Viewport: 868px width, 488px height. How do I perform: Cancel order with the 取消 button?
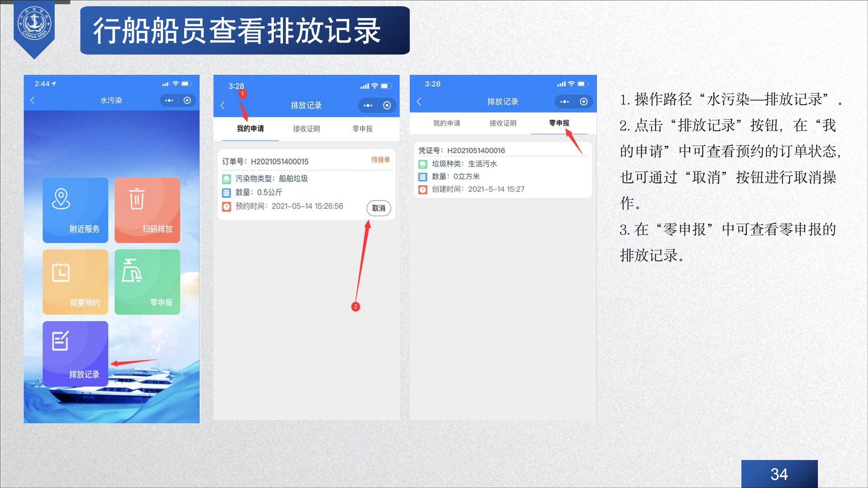click(379, 208)
